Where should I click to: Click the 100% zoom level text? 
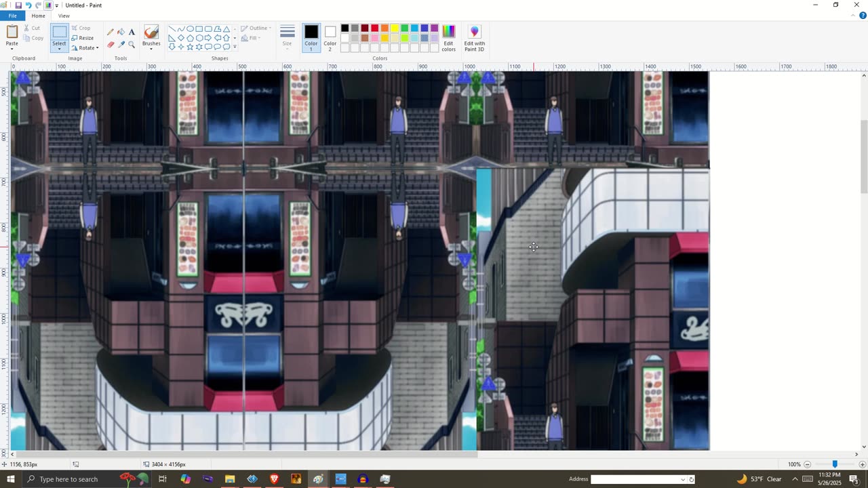794,464
